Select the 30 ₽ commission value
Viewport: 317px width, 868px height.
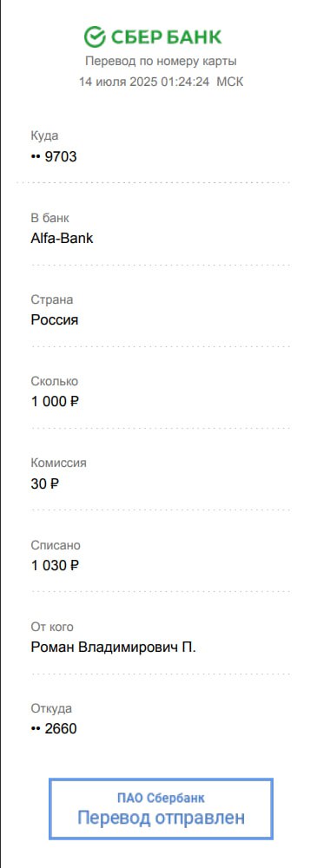(45, 483)
